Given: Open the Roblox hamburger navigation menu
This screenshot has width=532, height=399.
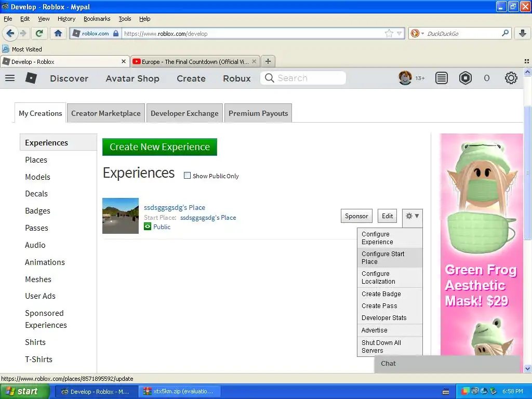Looking at the screenshot, I should [10, 78].
